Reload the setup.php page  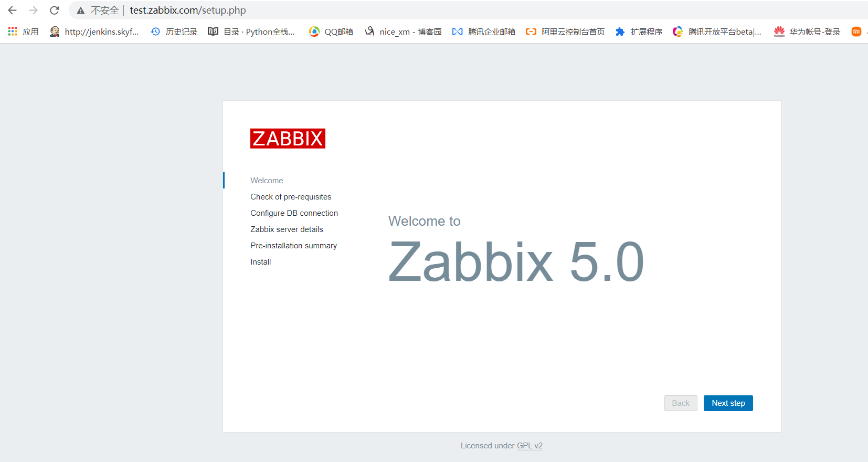55,10
